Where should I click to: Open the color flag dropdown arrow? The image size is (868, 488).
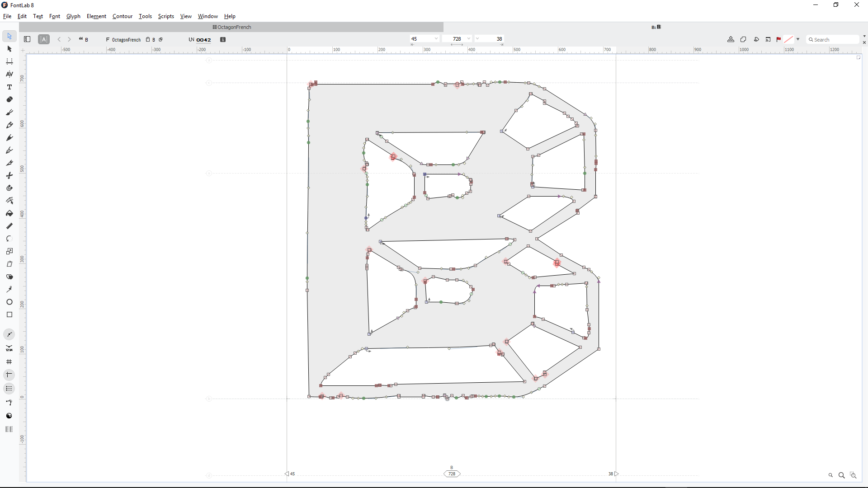point(798,39)
